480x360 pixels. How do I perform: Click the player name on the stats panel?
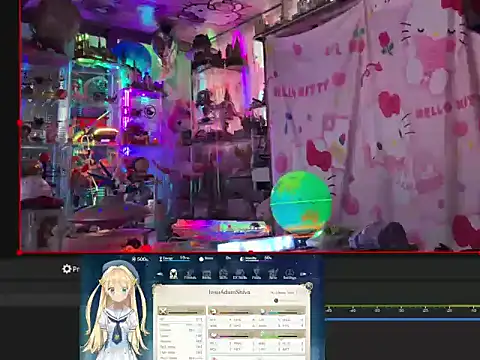[x=229, y=292]
